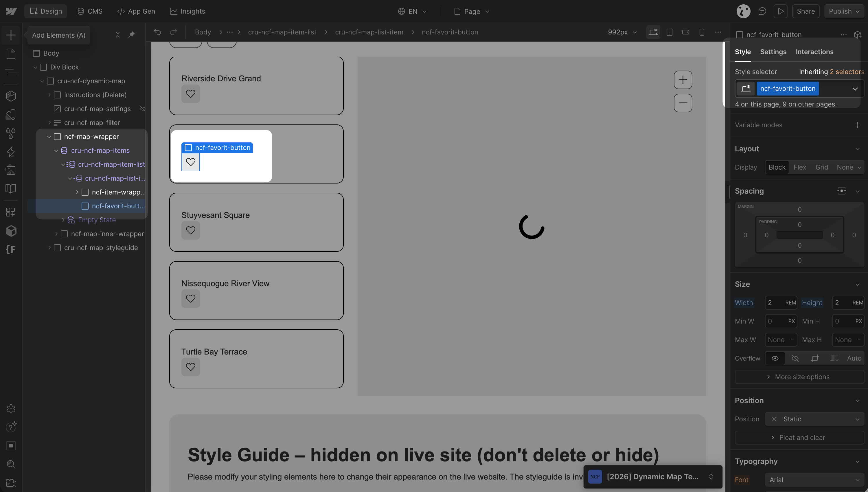
Task: Click the Width value field
Action: 781,303
